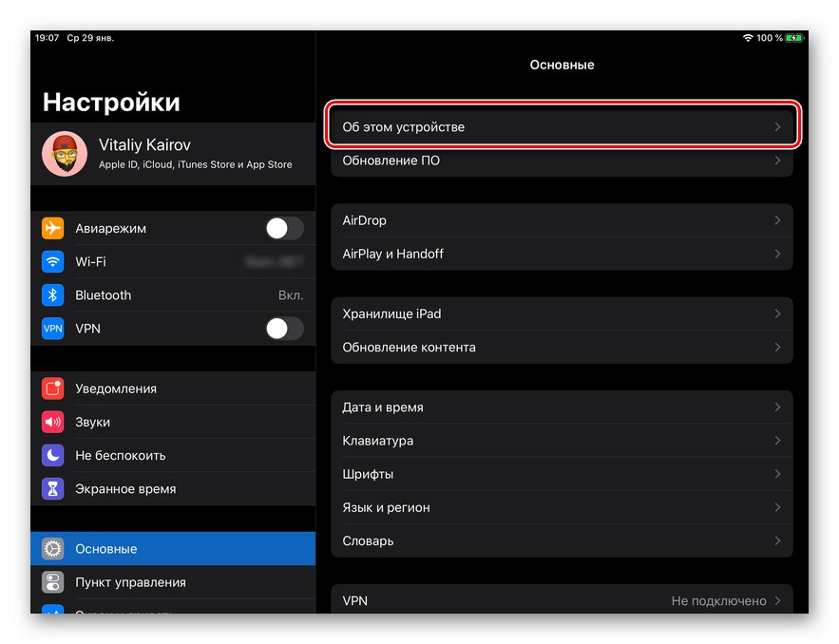Image resolution: width=839 pixels, height=644 pixels.
Task: Open Язык и регион settings
Action: point(562,507)
